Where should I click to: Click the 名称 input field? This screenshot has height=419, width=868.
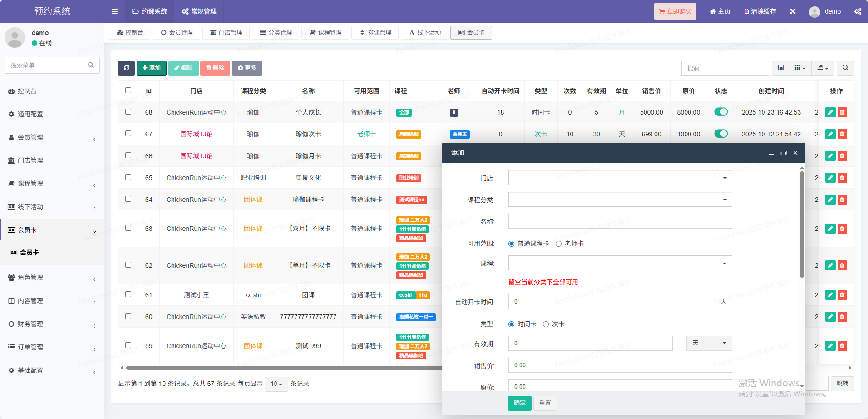click(620, 221)
